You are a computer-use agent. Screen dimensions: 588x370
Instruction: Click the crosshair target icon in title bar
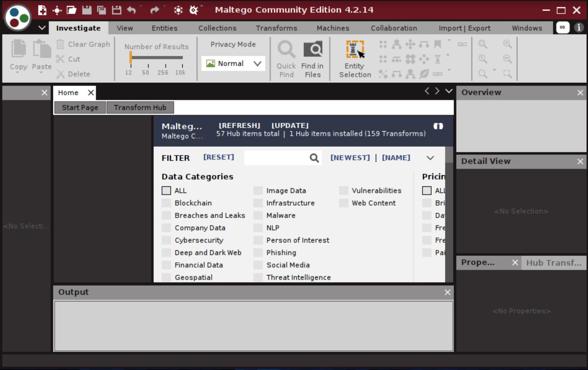(x=57, y=10)
